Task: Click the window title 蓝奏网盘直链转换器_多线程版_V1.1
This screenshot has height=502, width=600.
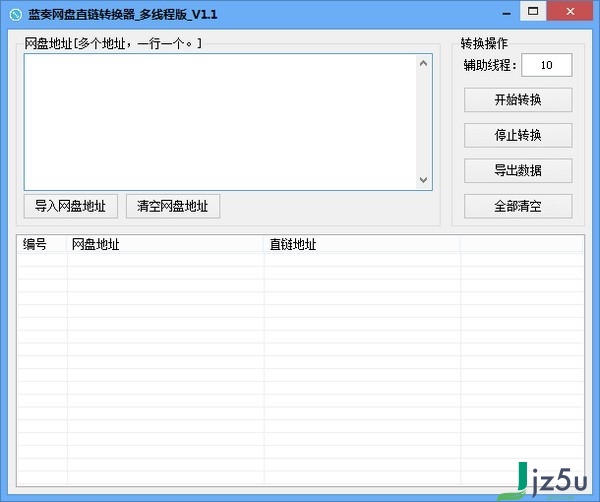Action: (x=122, y=15)
